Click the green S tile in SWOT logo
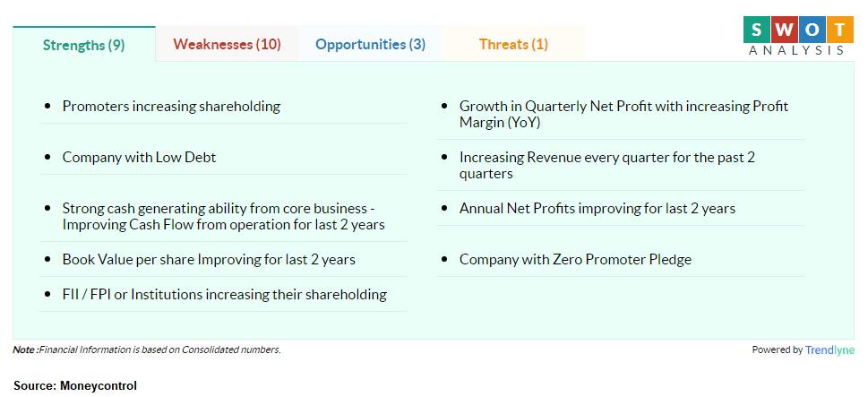The width and height of the screenshot is (868, 397). coord(756,30)
